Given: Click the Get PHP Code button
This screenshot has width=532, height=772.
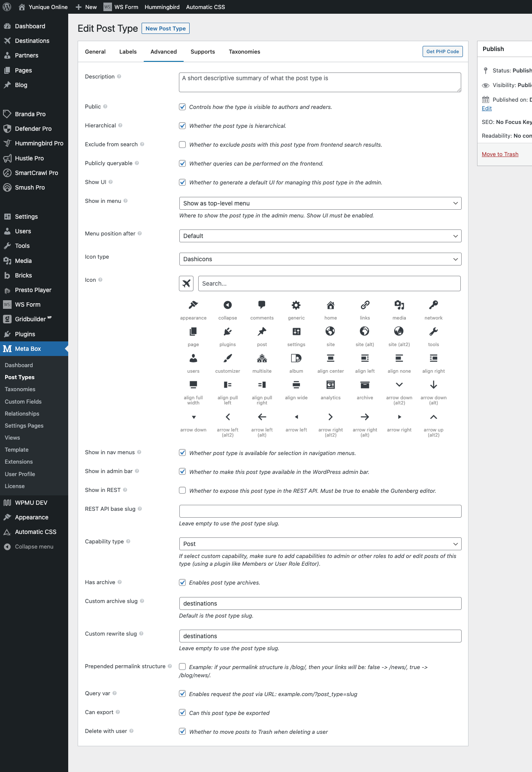Looking at the screenshot, I should [x=442, y=51].
